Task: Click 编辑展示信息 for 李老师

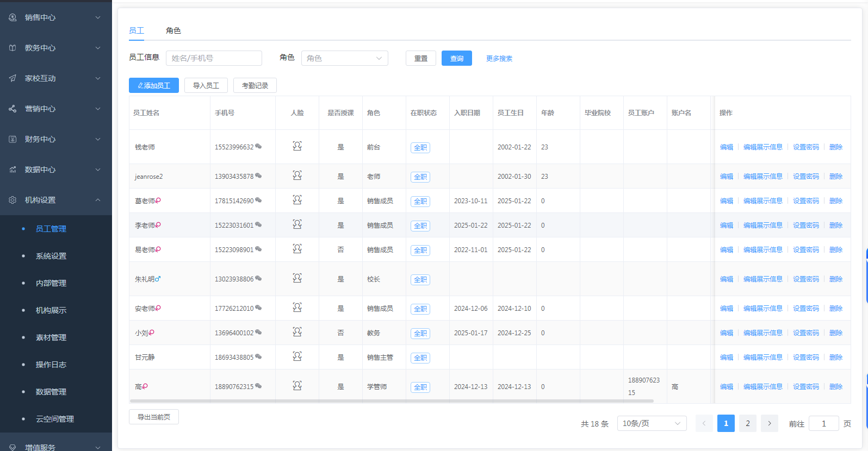Action: [763, 225]
